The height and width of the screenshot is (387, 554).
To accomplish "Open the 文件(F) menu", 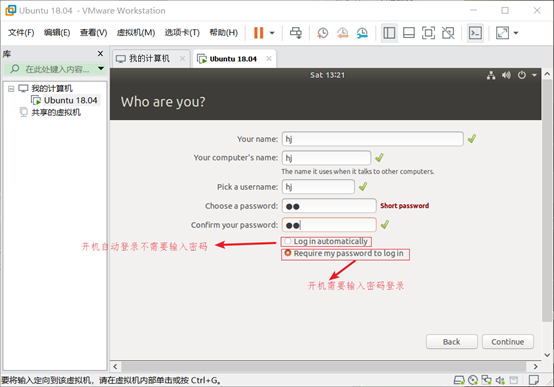I will (x=21, y=33).
